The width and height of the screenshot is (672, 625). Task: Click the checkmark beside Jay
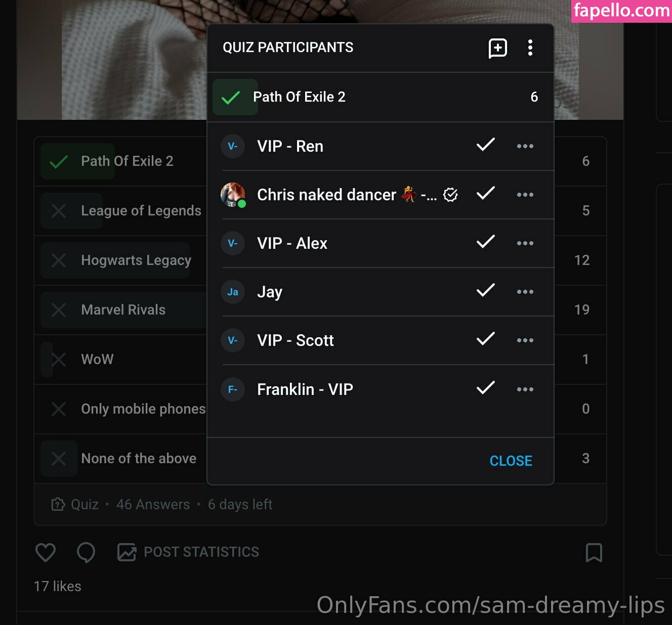point(485,290)
